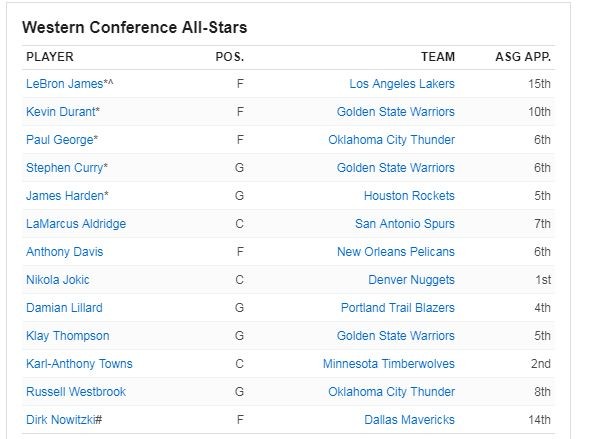
Task: Open Karl-Anthony Towns player page
Action: 79,364
